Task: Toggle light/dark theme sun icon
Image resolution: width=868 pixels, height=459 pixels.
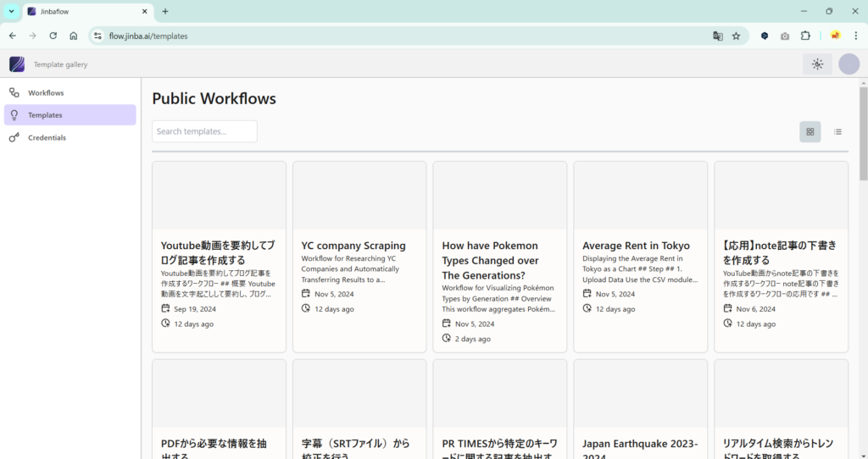Action: click(x=817, y=64)
